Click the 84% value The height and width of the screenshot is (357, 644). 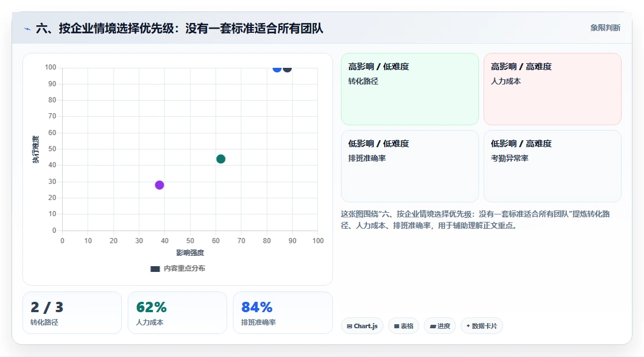point(256,308)
